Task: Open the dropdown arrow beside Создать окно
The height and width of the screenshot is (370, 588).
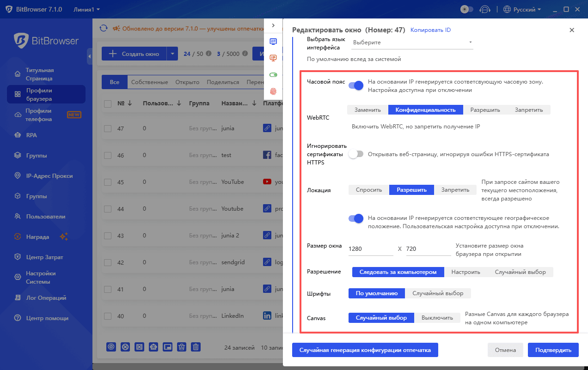Action: click(x=171, y=54)
